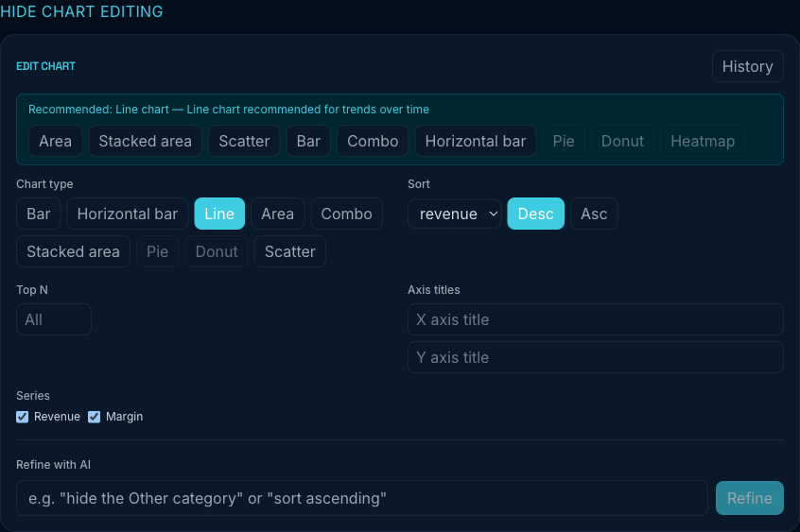Viewport: 800px width, 532px height.
Task: Set chart type to Scatter
Action: pyautogui.click(x=289, y=251)
